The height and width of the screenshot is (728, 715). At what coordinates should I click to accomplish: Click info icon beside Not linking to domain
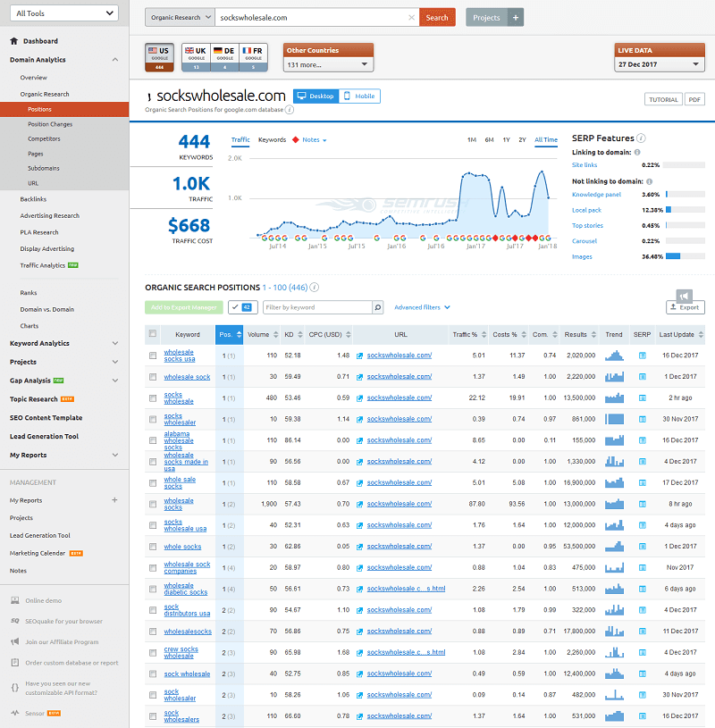(650, 181)
